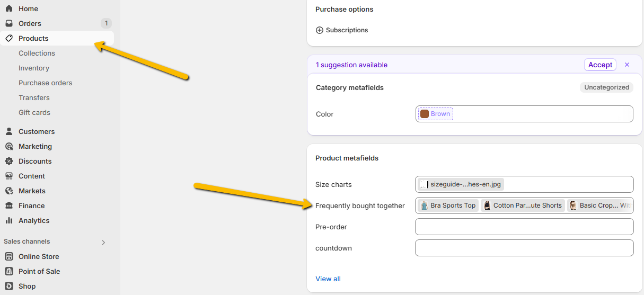644x295 pixels.
Task: Click the plus icon beside Subscriptions
Action: click(x=320, y=30)
